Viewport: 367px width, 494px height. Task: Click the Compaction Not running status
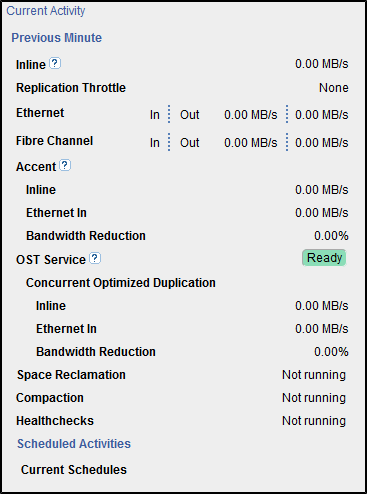point(314,398)
